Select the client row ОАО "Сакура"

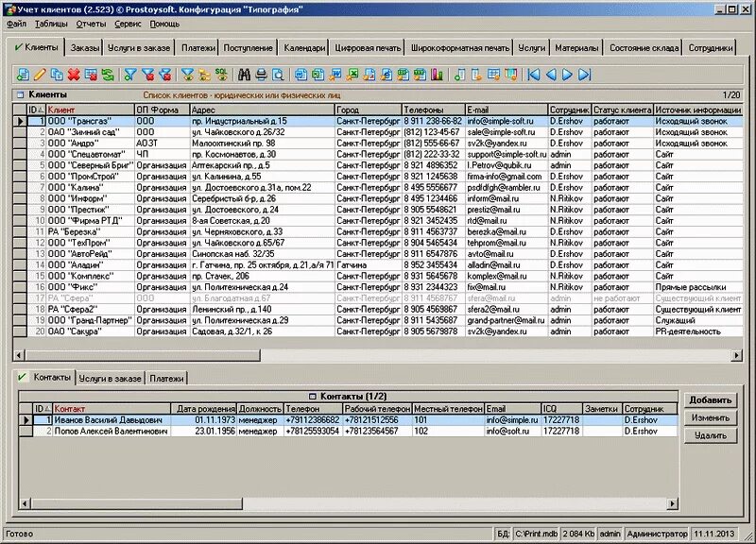click(x=385, y=331)
